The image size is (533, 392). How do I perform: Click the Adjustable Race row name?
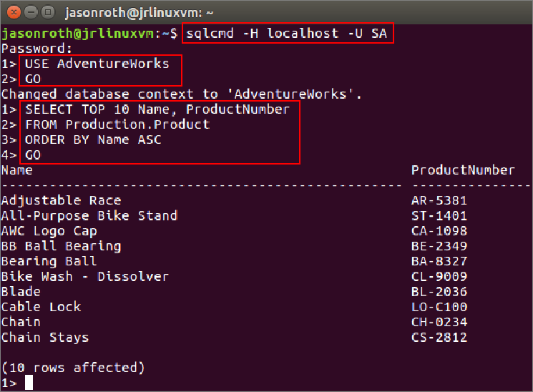[x=61, y=200]
